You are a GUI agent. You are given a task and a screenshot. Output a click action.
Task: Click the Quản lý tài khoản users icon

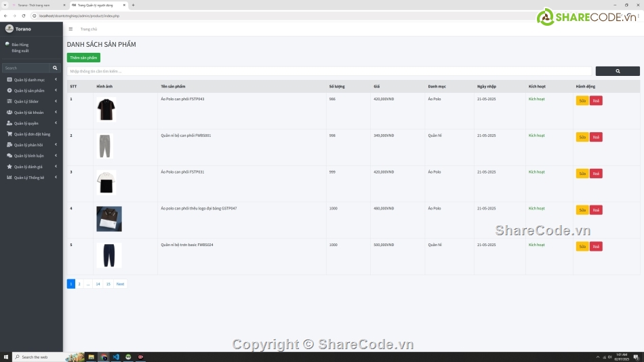pos(9,112)
